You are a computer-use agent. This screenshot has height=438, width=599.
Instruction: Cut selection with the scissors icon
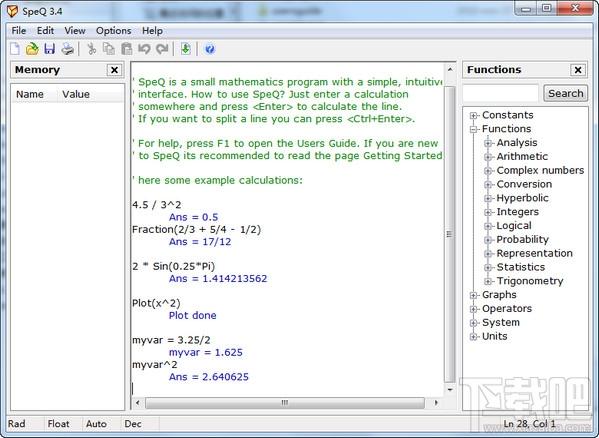[91, 49]
